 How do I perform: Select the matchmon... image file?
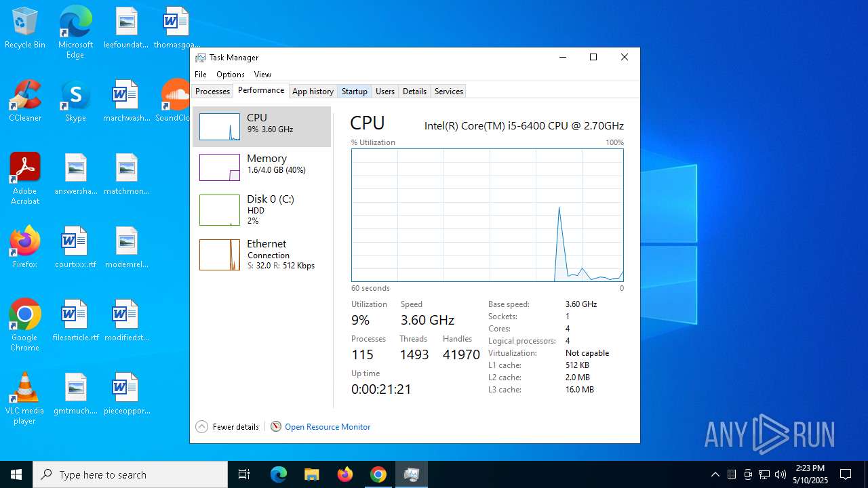point(126,175)
